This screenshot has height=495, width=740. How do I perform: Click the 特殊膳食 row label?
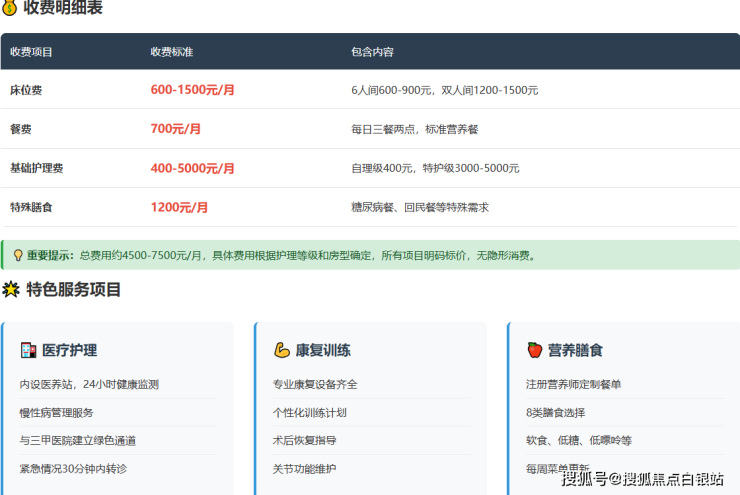pos(32,207)
